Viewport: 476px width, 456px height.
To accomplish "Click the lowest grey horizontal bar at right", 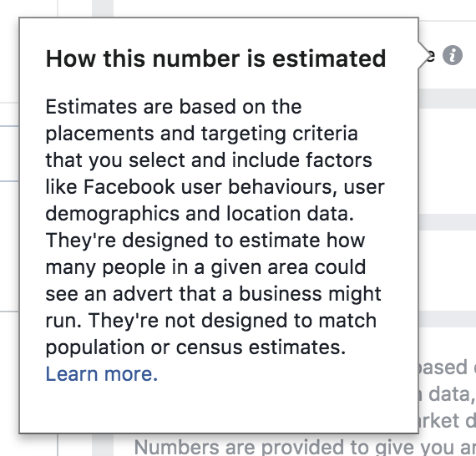I will [448, 319].
